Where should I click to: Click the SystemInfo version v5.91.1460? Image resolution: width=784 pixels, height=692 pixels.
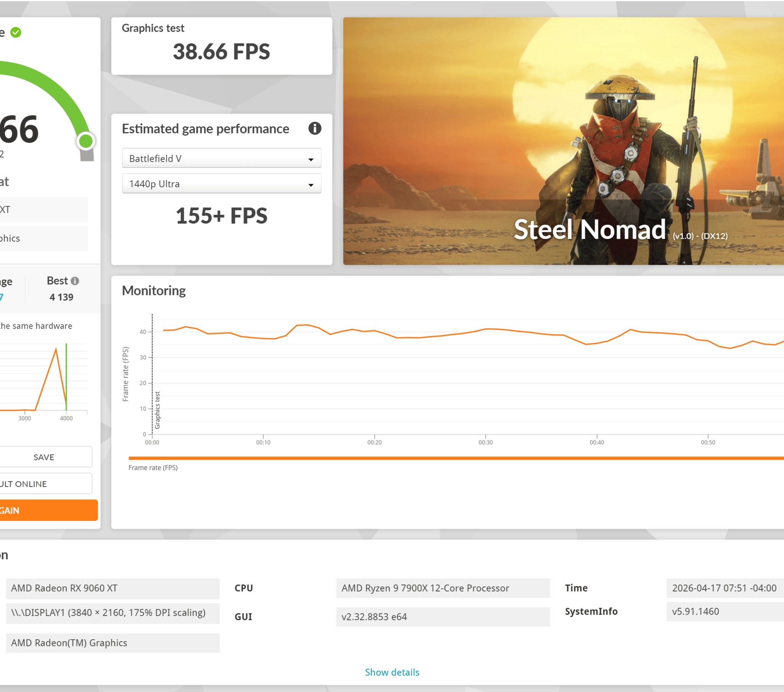[725, 612]
